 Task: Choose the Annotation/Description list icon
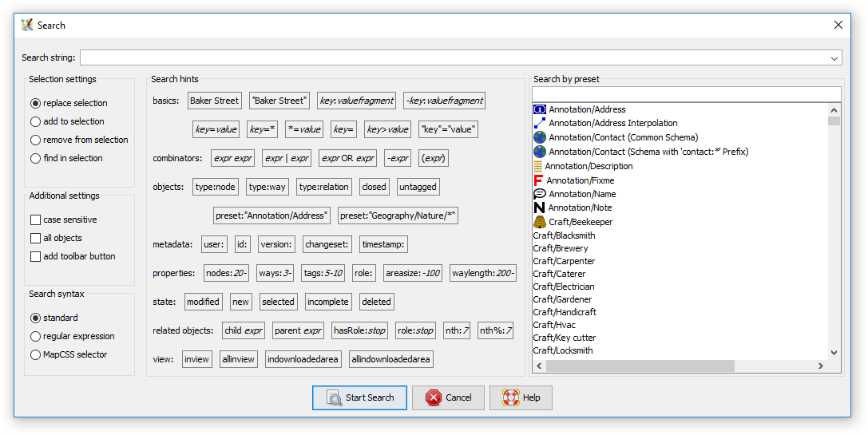click(x=537, y=166)
